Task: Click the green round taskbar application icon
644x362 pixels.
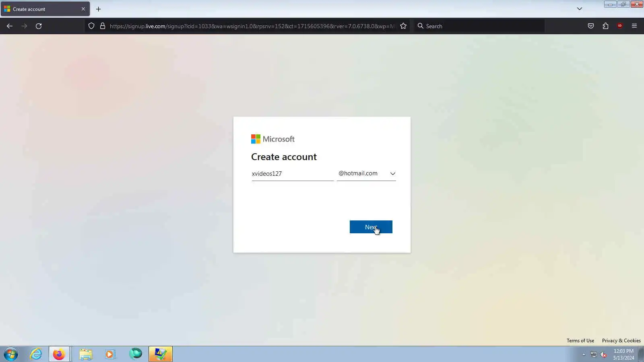Action: tap(136, 354)
